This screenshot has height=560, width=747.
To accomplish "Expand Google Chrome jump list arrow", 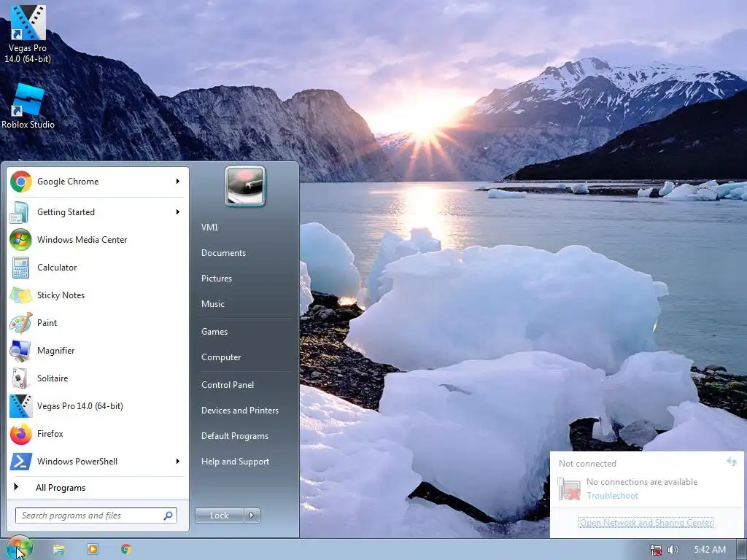I will [178, 182].
